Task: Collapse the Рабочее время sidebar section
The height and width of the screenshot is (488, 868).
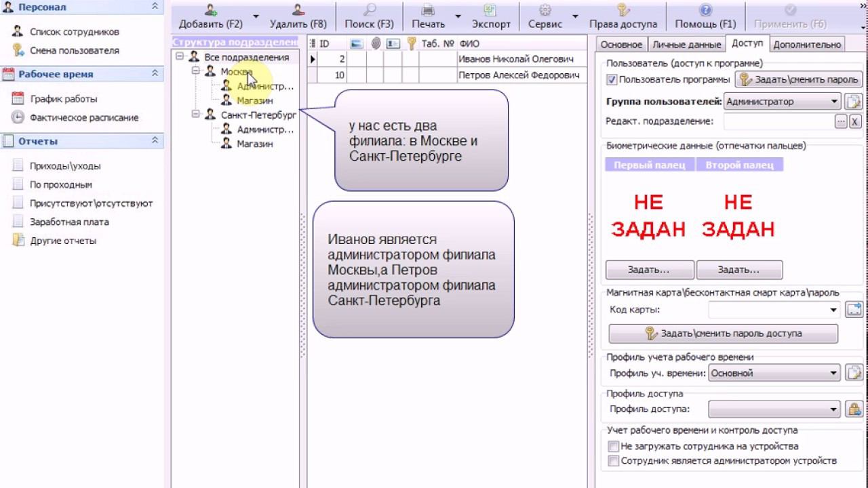Action: (155, 73)
